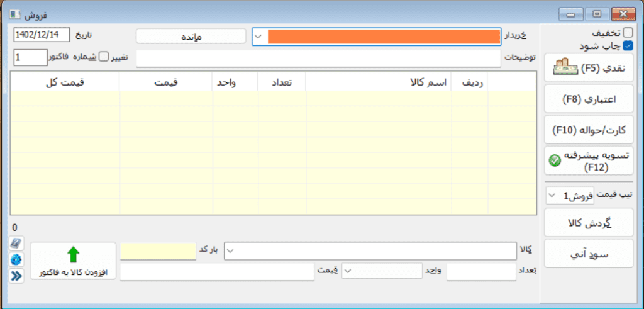Uncheck the چاپ شود print checkbox
The height and width of the screenshot is (309, 644).
click(628, 45)
